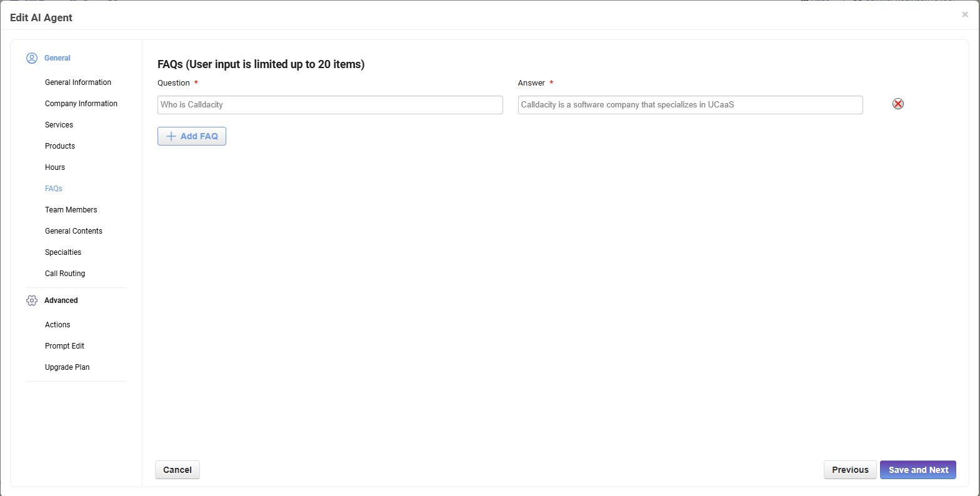Click the Answer input field
Image resolution: width=980 pixels, height=496 pixels.
[x=690, y=105]
